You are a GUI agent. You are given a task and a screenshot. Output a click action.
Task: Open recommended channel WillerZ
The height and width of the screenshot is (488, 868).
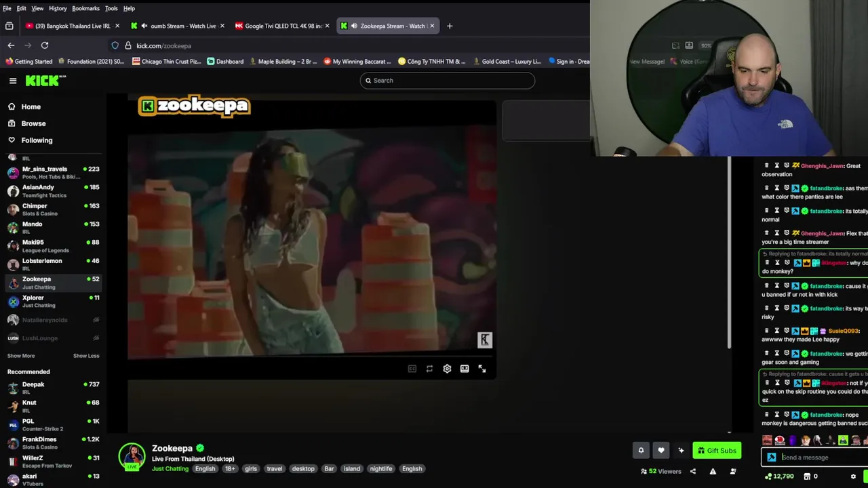pyautogui.click(x=53, y=461)
